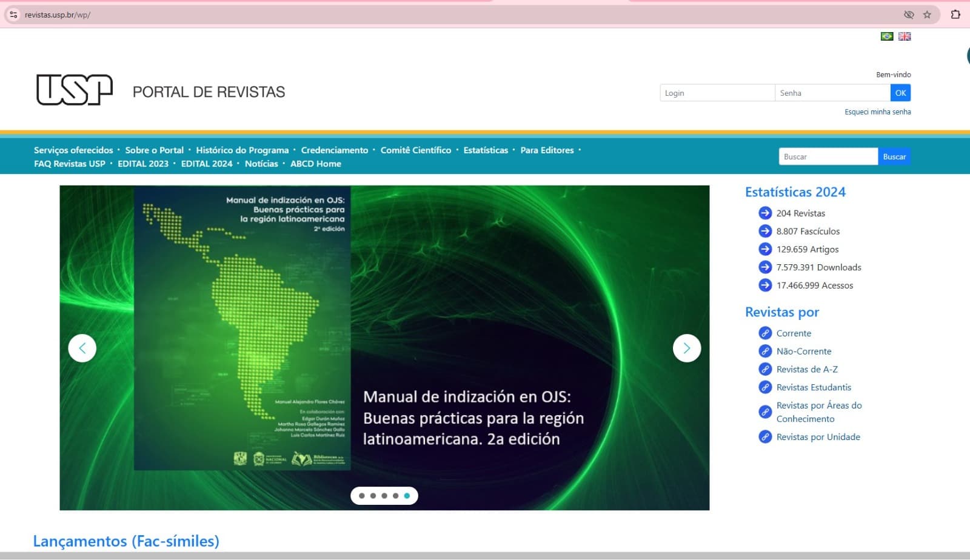Click the Login input field
Screen dimensions: 970x560
coord(717,93)
